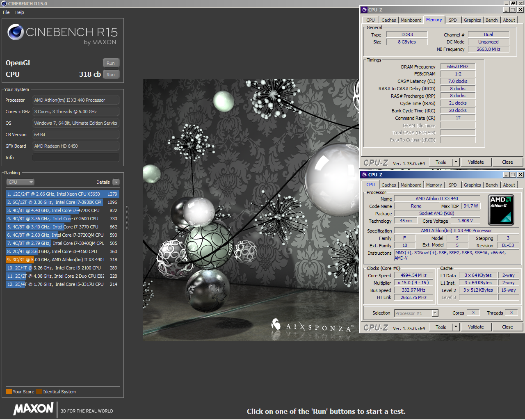The height and width of the screenshot is (420, 525).
Task: Select ranking row Intel Core i3-2100
Action: (x=62, y=268)
